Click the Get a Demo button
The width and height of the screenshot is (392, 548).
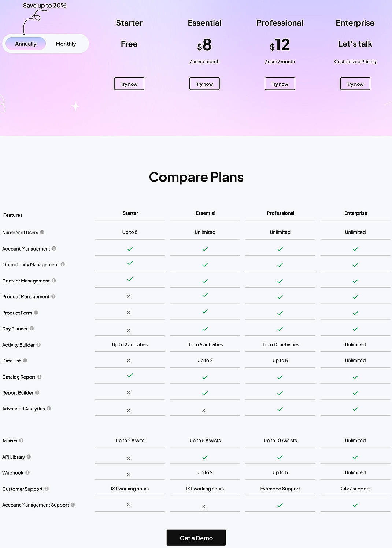tap(196, 538)
